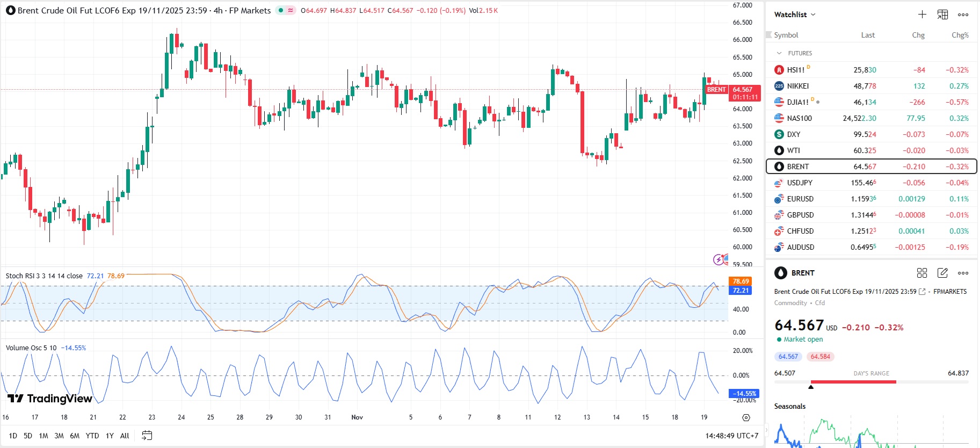This screenshot has height=448, width=980.
Task: Open the note edit icon for BRENT
Action: point(942,273)
